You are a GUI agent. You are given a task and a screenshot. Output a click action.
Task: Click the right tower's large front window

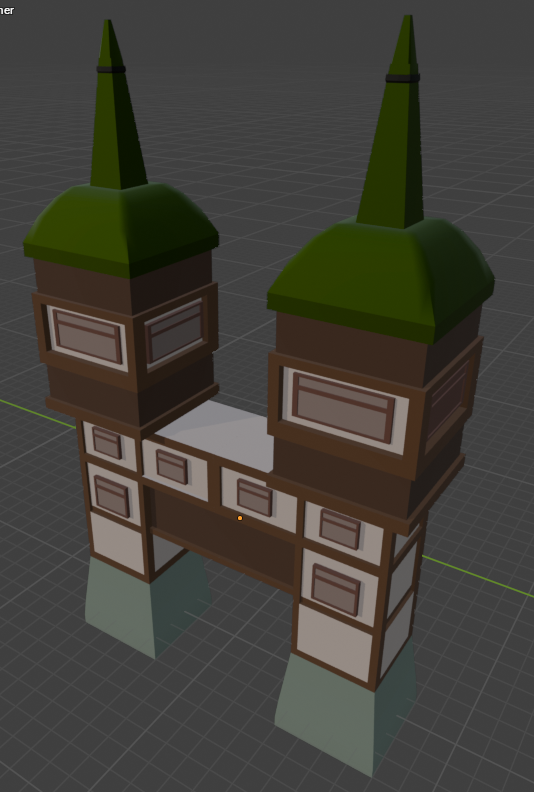345,408
